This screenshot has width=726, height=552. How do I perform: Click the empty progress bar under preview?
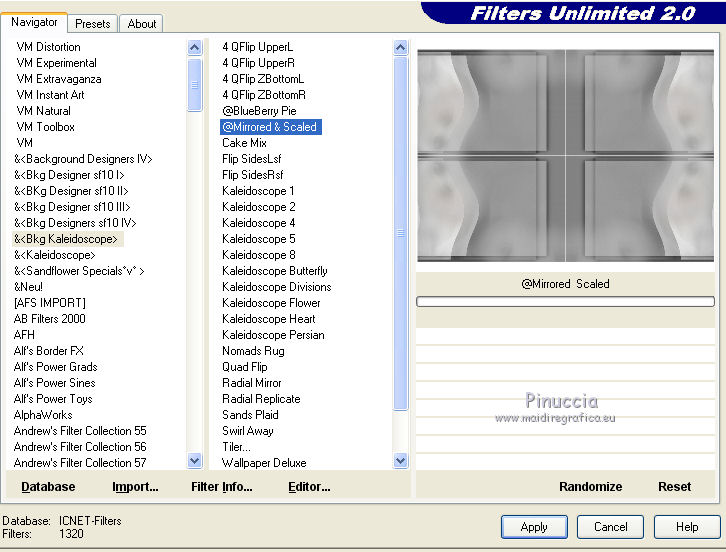pyautogui.click(x=565, y=302)
